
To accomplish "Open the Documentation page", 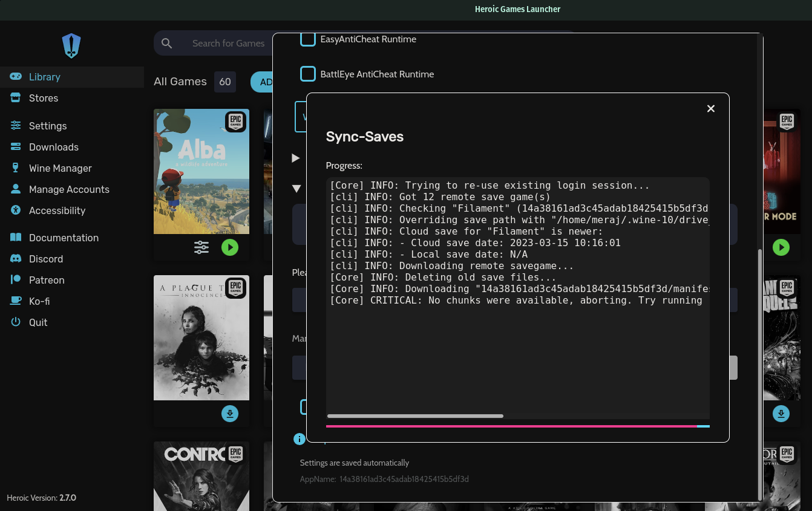I will pos(64,238).
